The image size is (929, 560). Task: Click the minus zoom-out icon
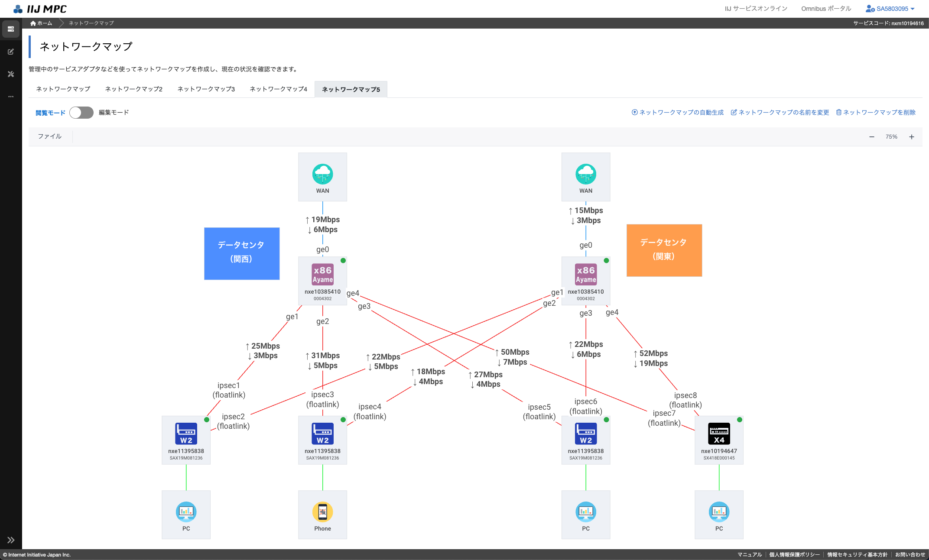coord(872,137)
